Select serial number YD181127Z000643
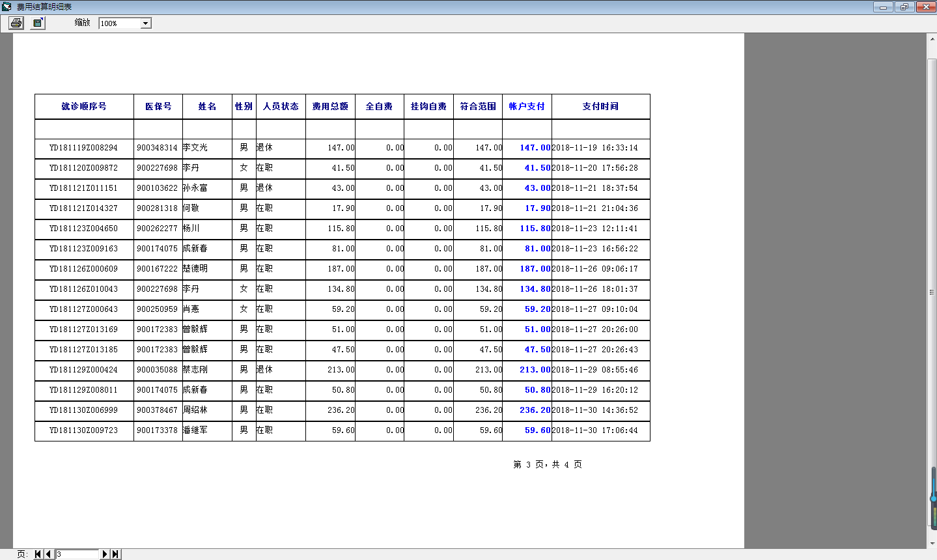 (x=84, y=309)
